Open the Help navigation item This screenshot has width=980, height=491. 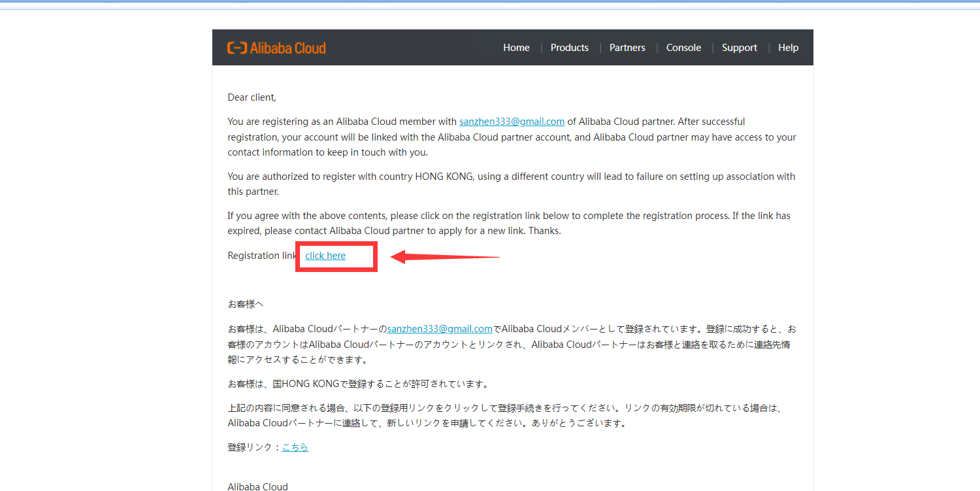[788, 48]
